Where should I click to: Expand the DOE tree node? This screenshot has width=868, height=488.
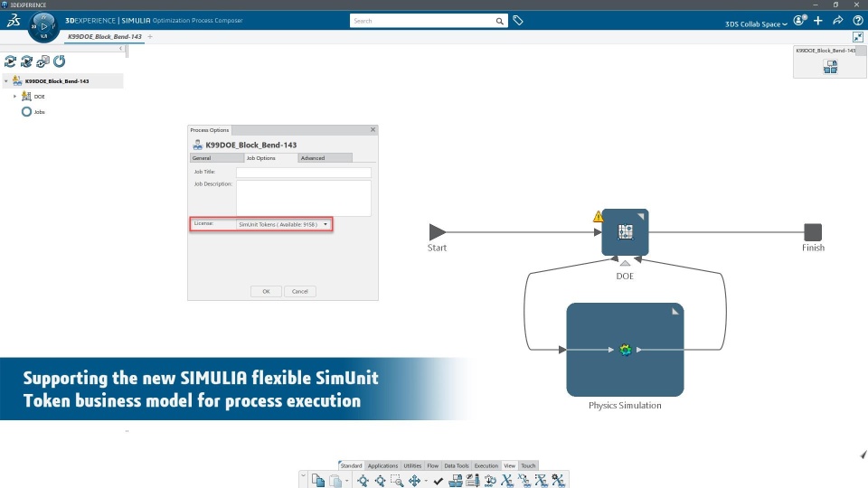pyautogui.click(x=15, y=97)
